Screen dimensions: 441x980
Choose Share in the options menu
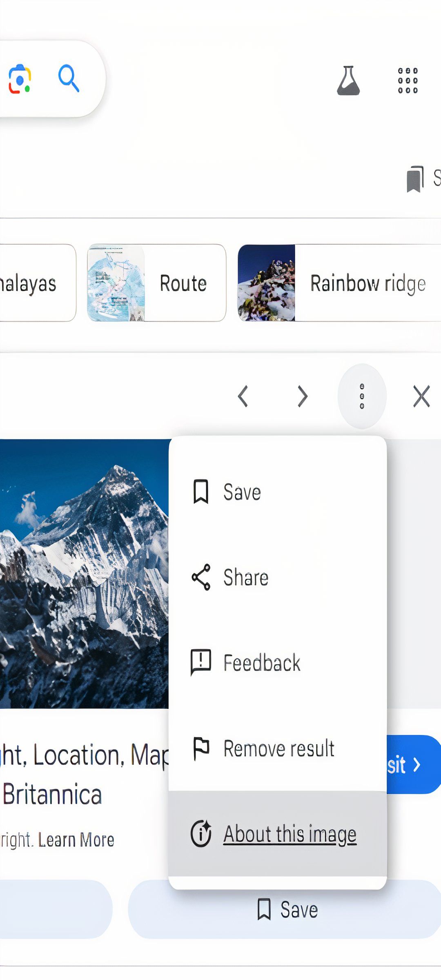tap(245, 577)
